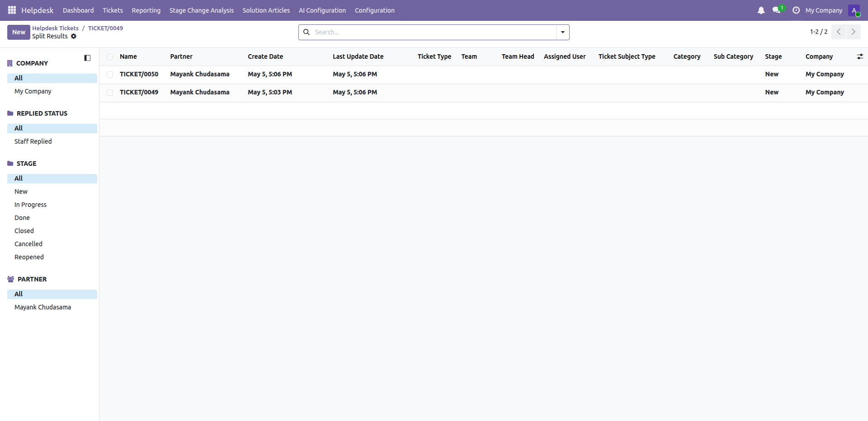
Task: Select All under Company filter
Action: click(52, 78)
